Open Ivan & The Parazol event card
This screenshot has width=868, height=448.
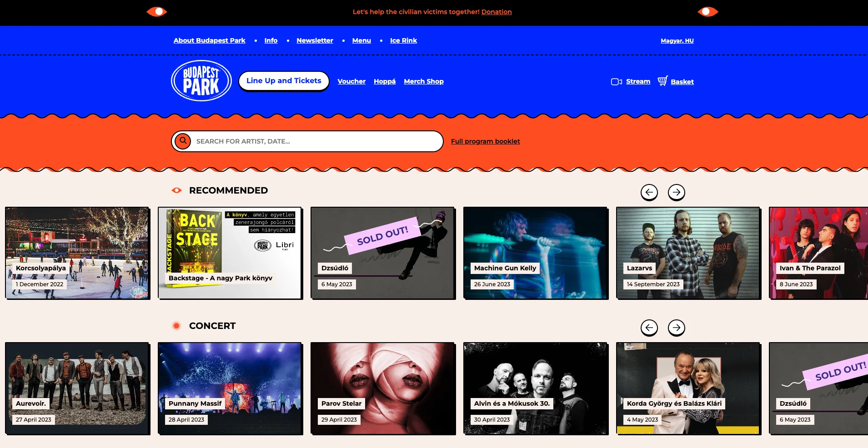(818, 253)
